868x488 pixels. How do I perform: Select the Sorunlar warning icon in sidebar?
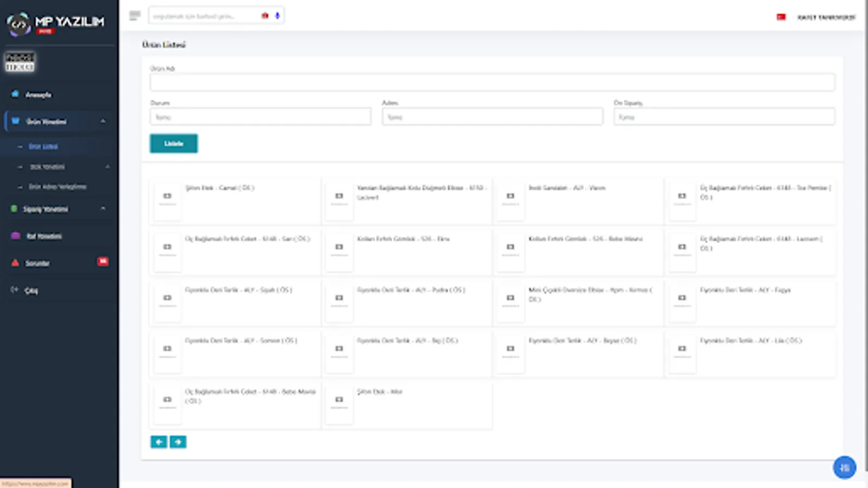[x=14, y=263]
